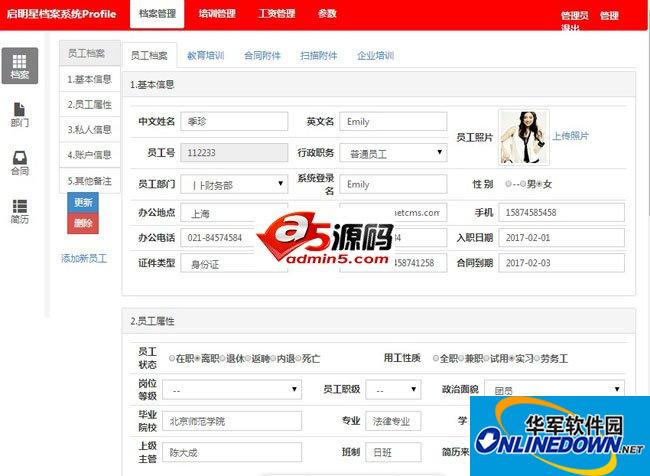
Task: Switch to the 员工档案 tab
Action: click(x=149, y=56)
